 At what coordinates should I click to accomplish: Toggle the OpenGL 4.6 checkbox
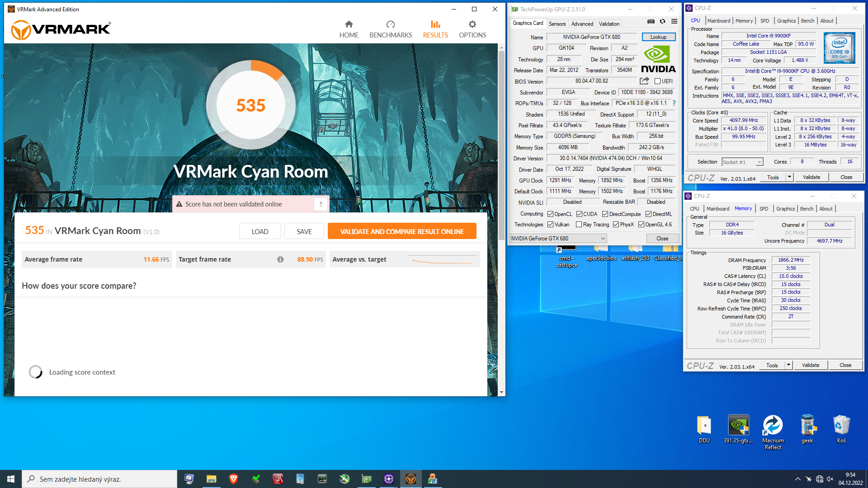641,225
